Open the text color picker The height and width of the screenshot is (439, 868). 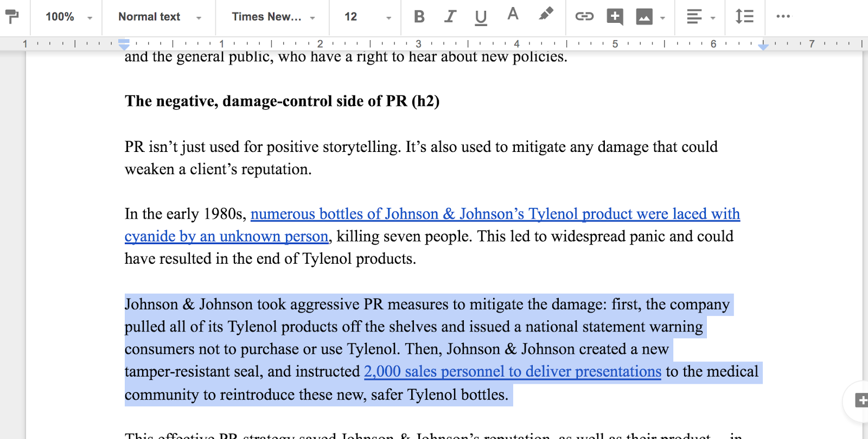513,15
